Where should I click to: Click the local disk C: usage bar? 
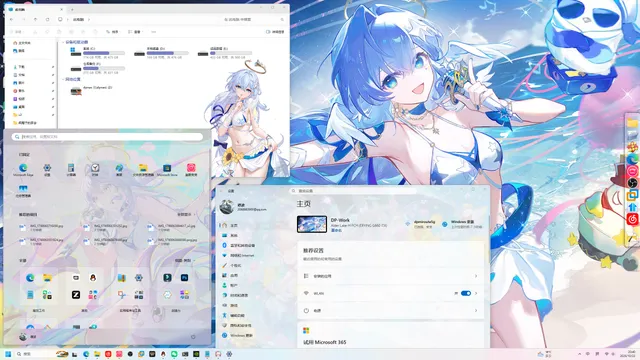104,53
